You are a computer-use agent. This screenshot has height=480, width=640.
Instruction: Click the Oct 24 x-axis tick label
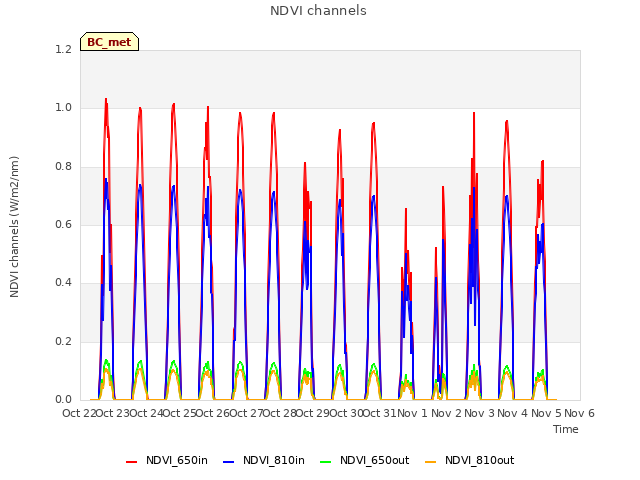146,413
